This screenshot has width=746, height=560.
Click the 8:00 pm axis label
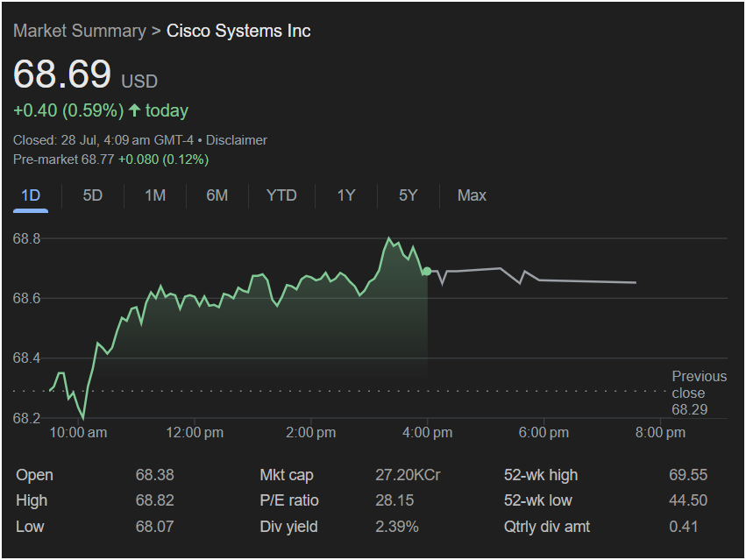660,433
